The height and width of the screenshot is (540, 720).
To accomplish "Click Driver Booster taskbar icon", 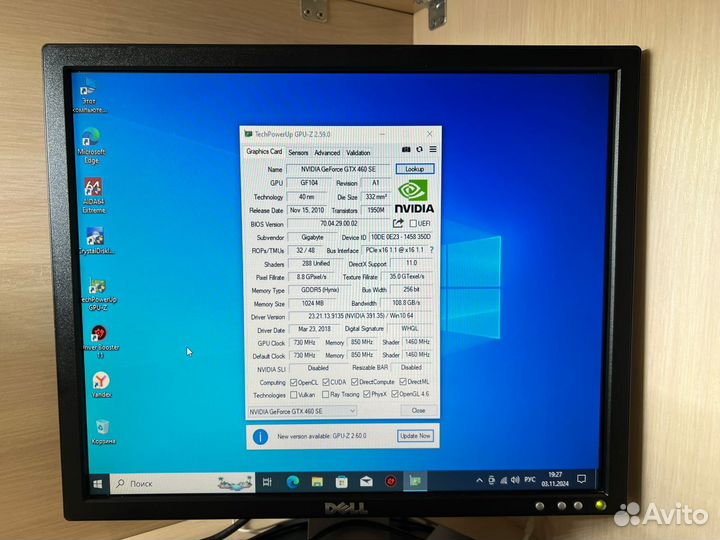I will coord(391,481).
